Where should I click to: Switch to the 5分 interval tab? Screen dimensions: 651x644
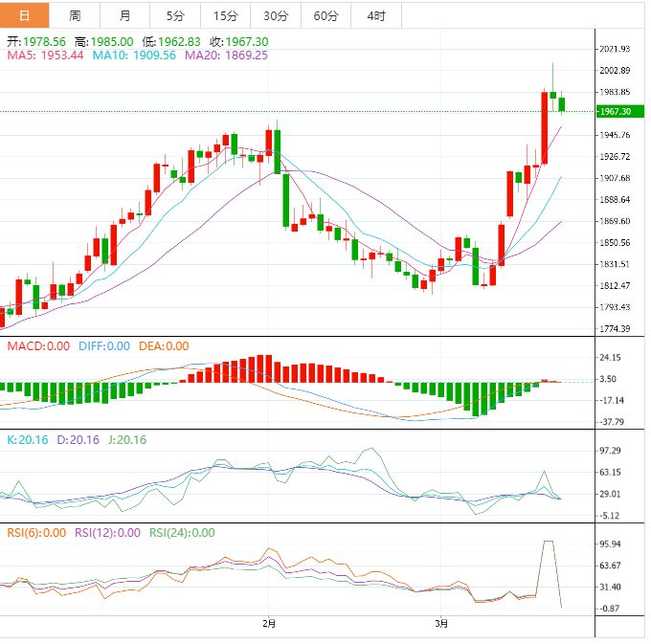pos(175,15)
